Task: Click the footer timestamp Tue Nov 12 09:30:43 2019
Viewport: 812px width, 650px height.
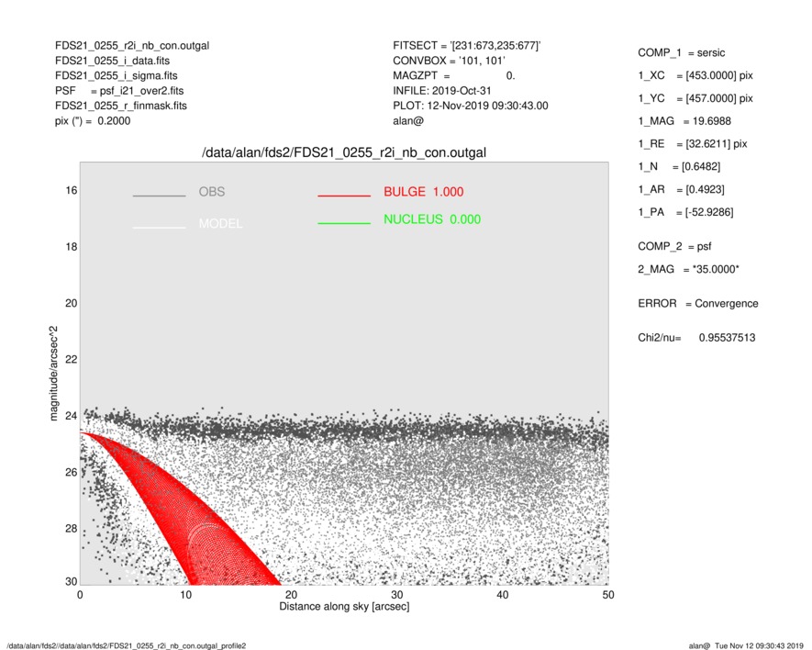Action: 759,645
